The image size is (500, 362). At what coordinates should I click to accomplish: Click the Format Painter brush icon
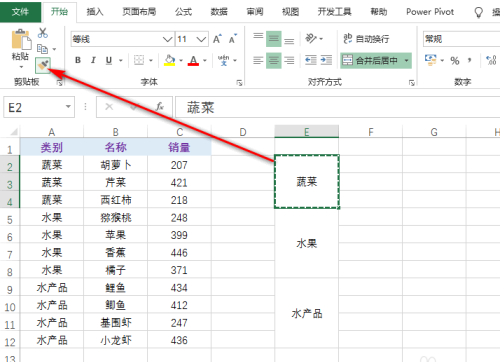click(43, 65)
